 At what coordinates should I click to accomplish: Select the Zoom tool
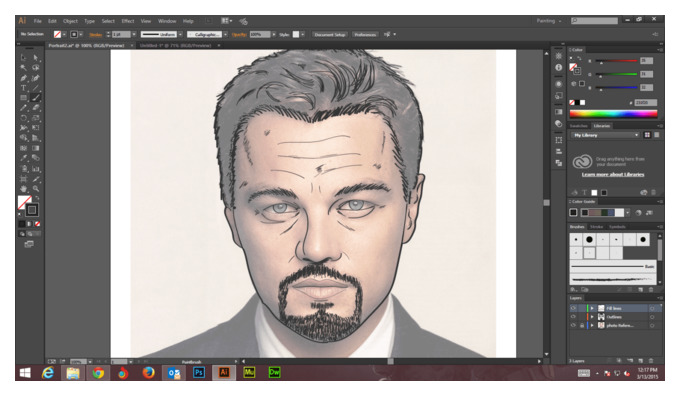pyautogui.click(x=36, y=189)
